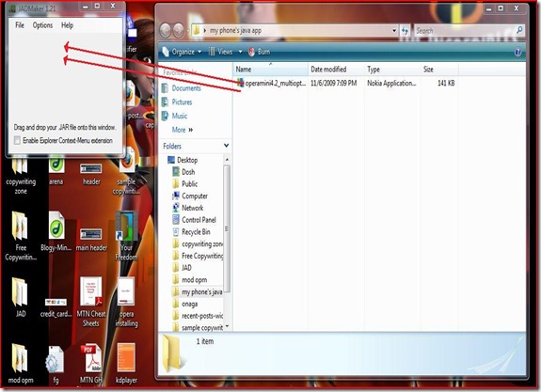Click the Burn toolbar button
The width and height of the screenshot is (541, 392).
(259, 52)
